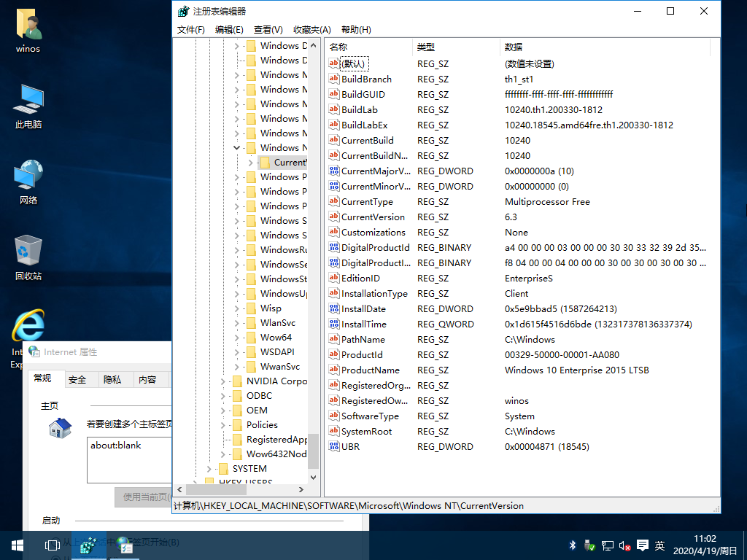
Task: Open the 查看(V) menu
Action: (x=268, y=29)
